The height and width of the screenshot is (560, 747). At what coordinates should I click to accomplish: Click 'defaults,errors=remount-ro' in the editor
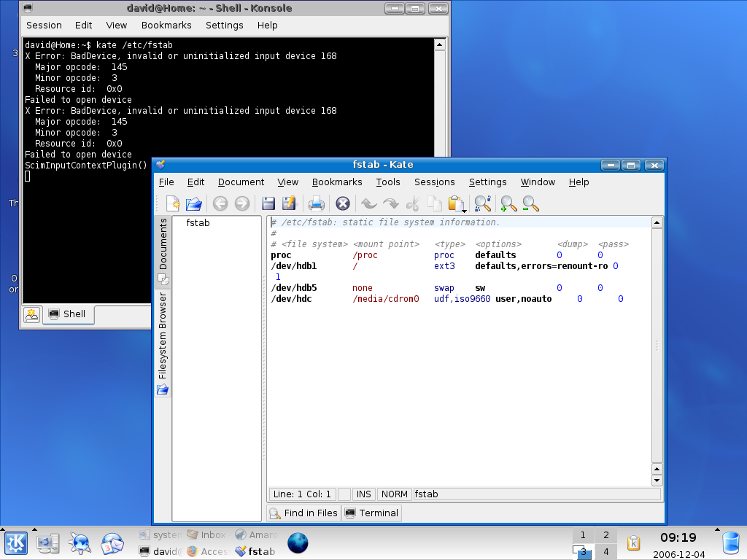click(541, 266)
